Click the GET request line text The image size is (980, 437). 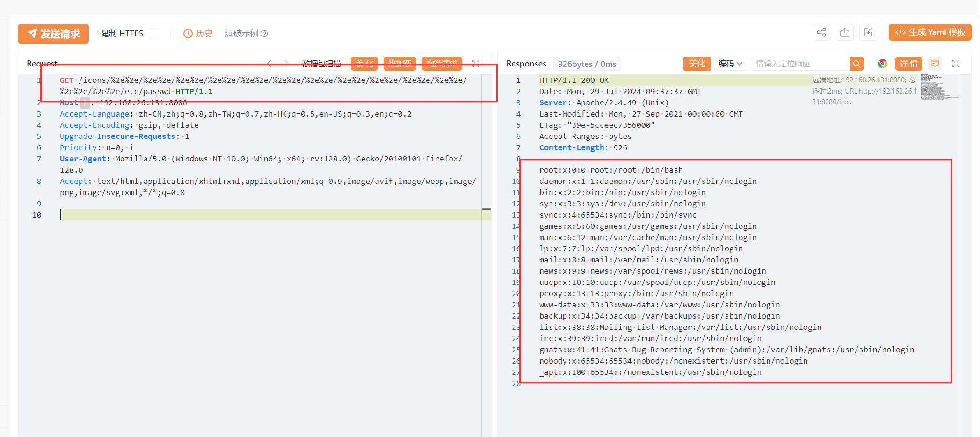coord(263,86)
